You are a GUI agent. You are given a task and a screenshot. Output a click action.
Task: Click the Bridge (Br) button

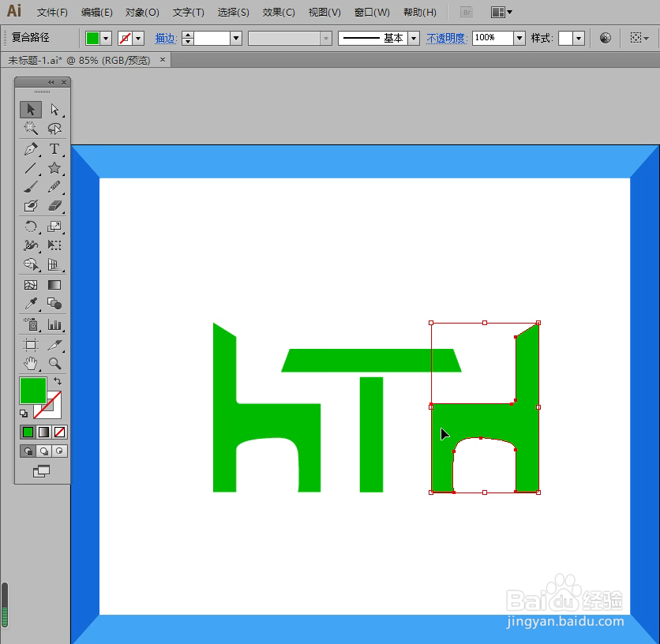tap(467, 12)
